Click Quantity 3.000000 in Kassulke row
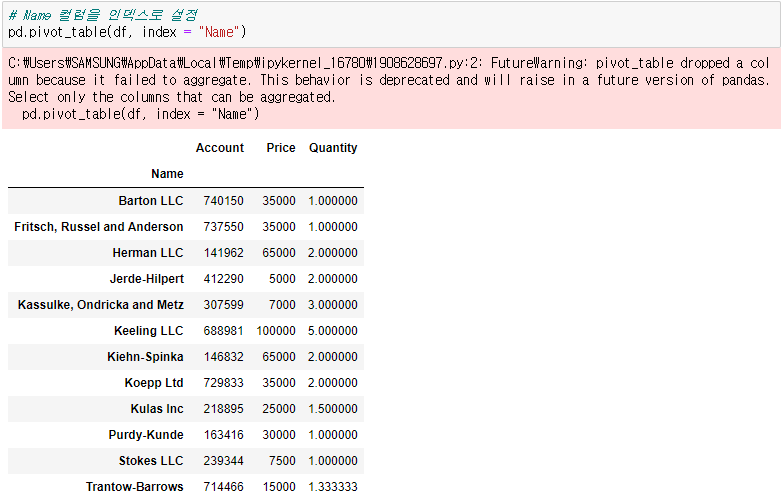 tap(333, 305)
